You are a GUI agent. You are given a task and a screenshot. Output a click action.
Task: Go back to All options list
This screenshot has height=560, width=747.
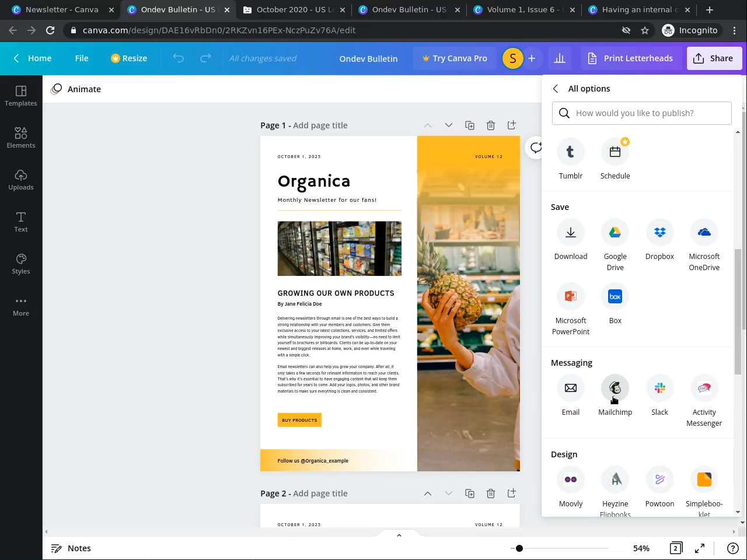[x=556, y=89]
